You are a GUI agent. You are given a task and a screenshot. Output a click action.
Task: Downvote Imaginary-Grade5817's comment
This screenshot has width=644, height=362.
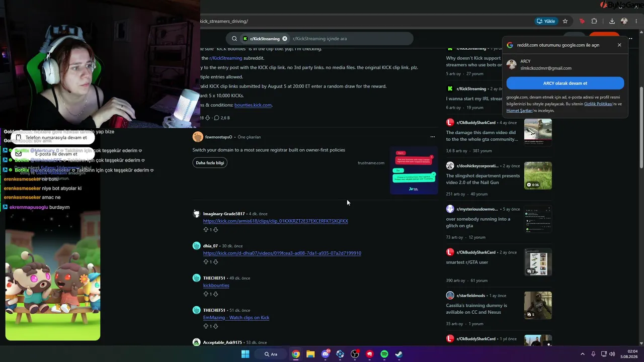216,230
